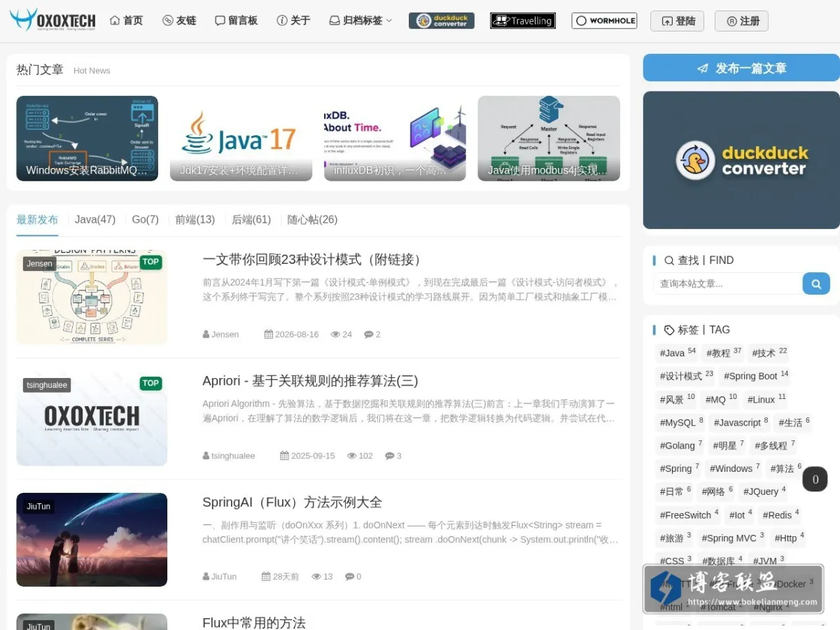Select the #JQuery tag
Viewport: 840px width, 630px height.
tap(764, 492)
